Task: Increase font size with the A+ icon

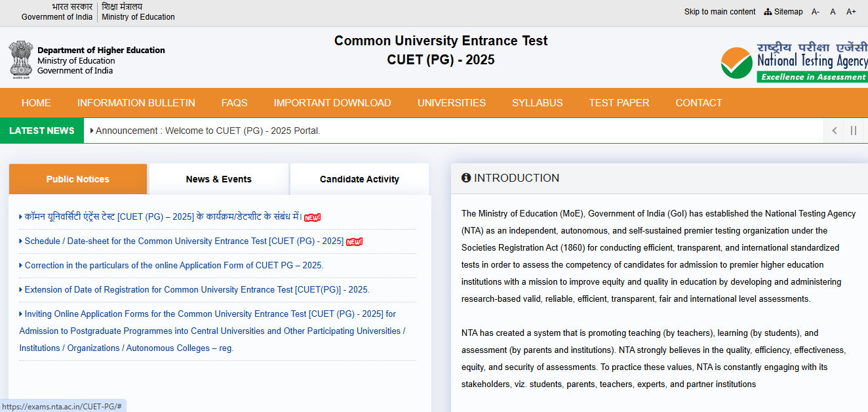Action: tap(851, 11)
